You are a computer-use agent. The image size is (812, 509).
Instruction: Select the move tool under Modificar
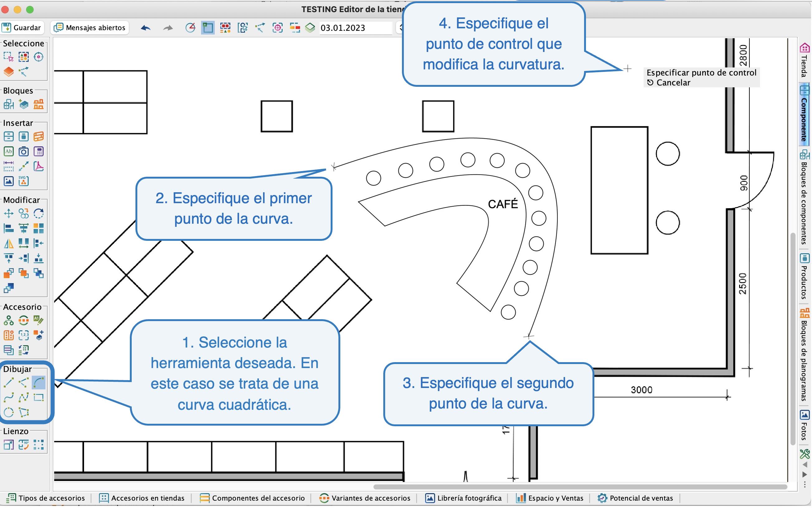[x=8, y=213]
